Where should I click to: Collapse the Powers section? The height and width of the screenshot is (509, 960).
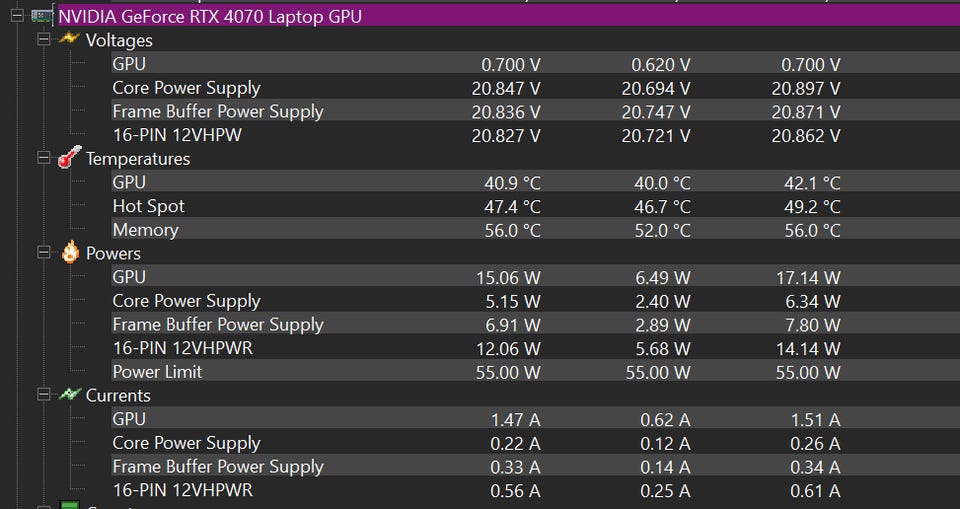coord(43,252)
